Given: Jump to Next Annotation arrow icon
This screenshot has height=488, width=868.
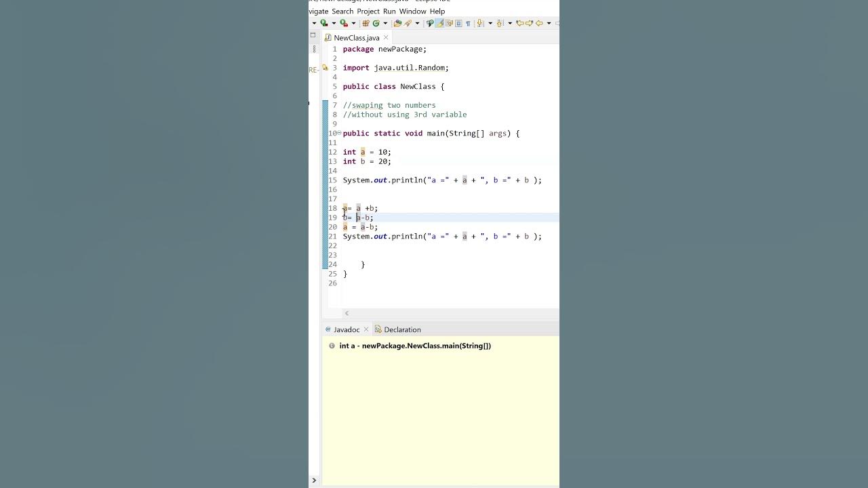Looking at the screenshot, I should pyautogui.click(x=479, y=23).
